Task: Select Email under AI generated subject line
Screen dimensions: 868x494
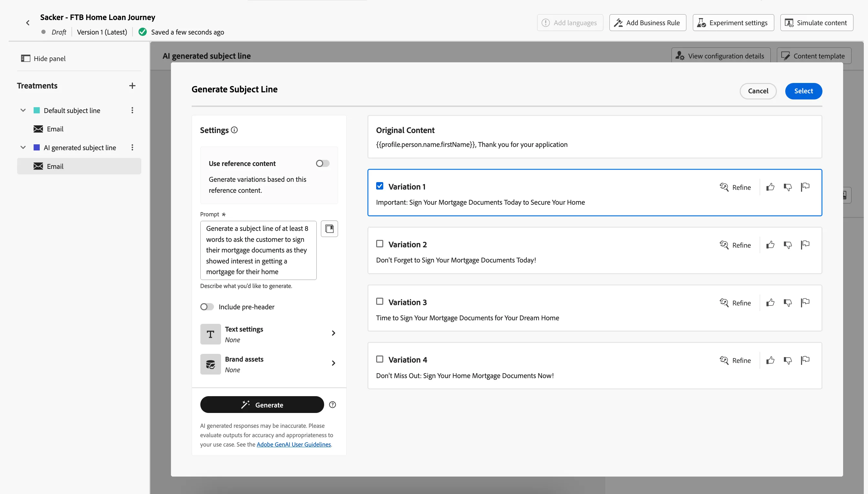Action: [79, 166]
